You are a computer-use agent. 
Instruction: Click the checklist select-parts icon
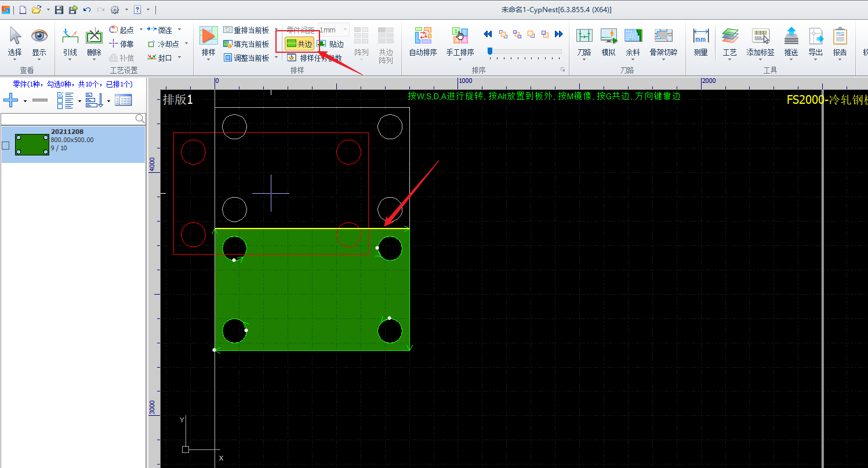(x=65, y=100)
